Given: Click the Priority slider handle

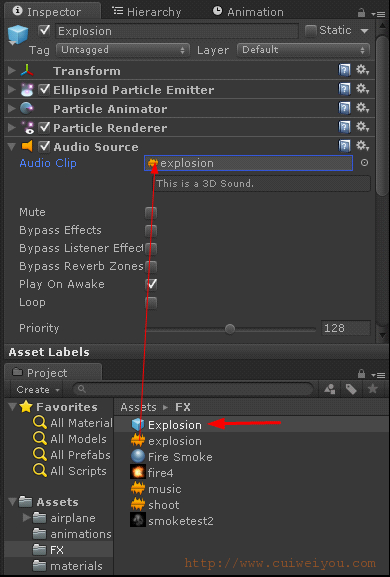Looking at the screenshot, I should 230,329.
